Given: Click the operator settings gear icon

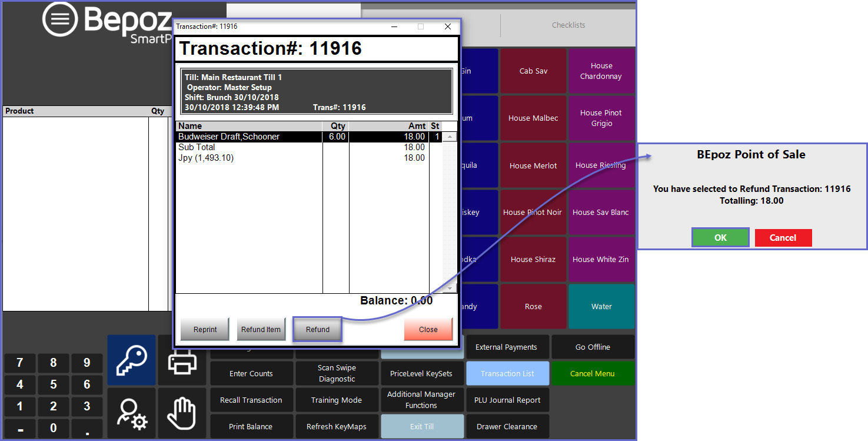Looking at the screenshot, I should tap(132, 413).
